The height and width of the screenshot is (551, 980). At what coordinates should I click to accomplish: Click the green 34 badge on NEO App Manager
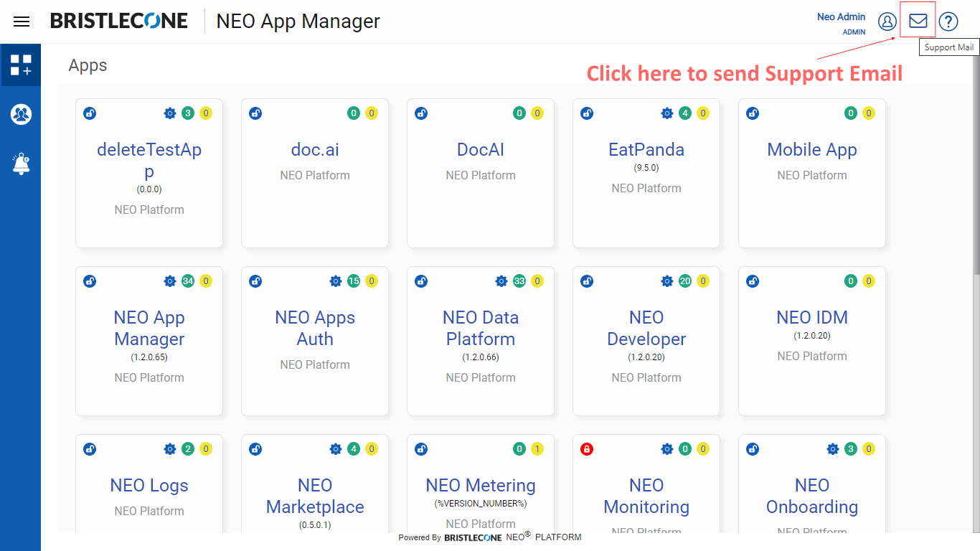[x=188, y=281]
